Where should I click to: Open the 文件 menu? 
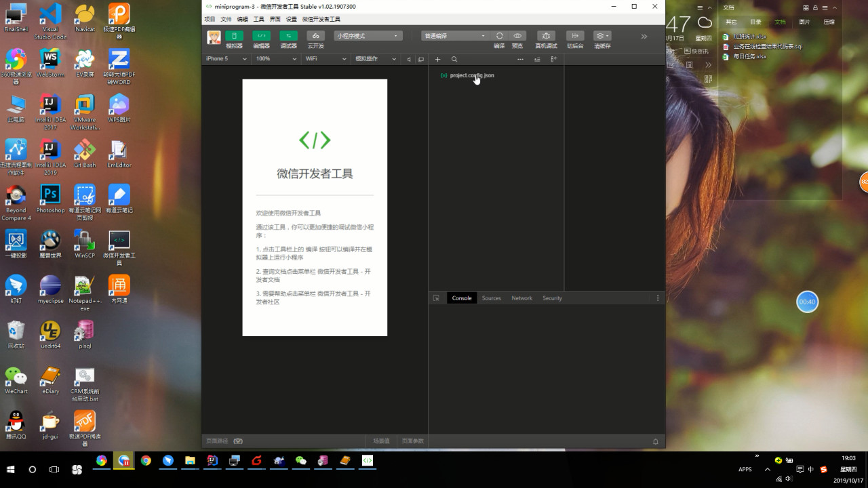(226, 20)
